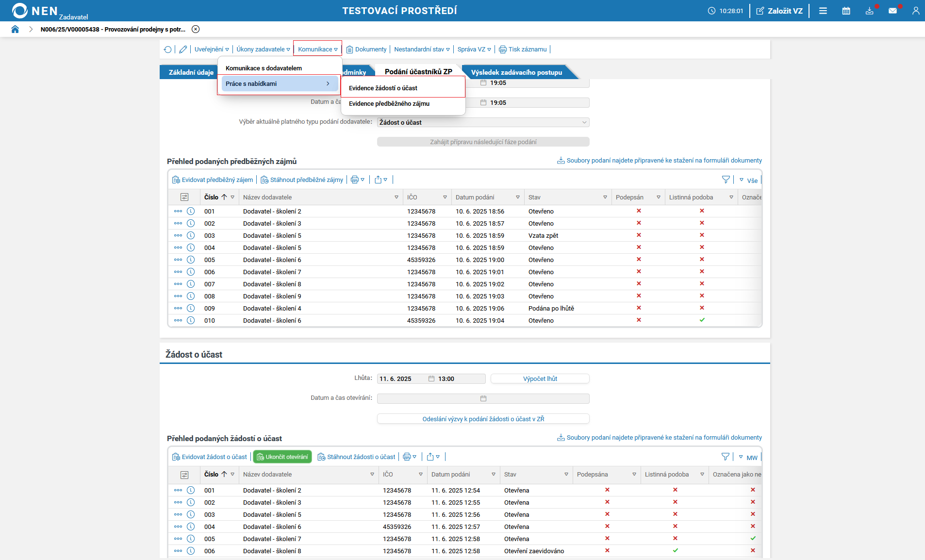Show info for row 005 with IČO 45359326

[191, 260]
